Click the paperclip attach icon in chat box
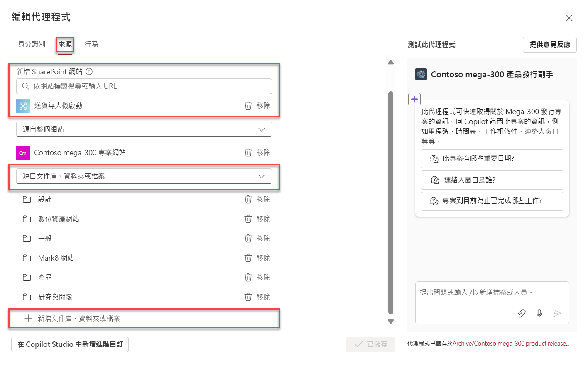588x368 pixels. click(x=521, y=313)
